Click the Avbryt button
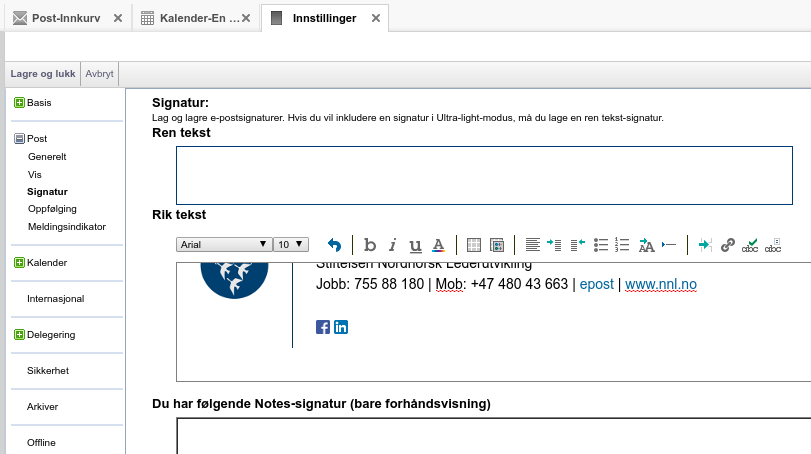Viewport: 811px width, 454px height. coord(99,73)
